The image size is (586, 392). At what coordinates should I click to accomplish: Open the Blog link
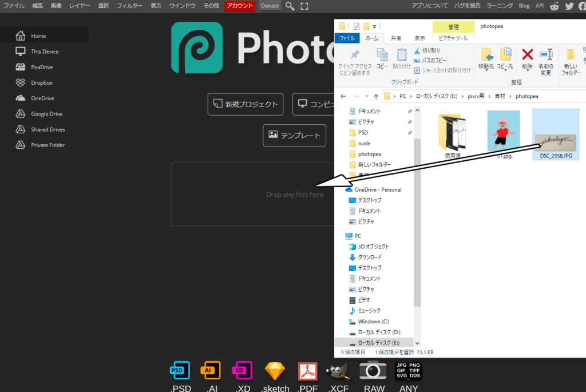coord(524,6)
